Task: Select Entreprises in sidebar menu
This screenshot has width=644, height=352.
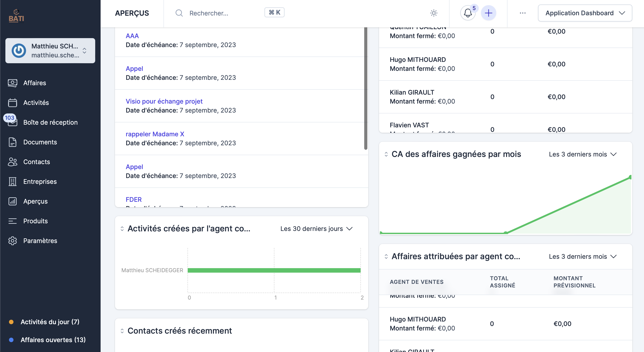Action: (40, 181)
